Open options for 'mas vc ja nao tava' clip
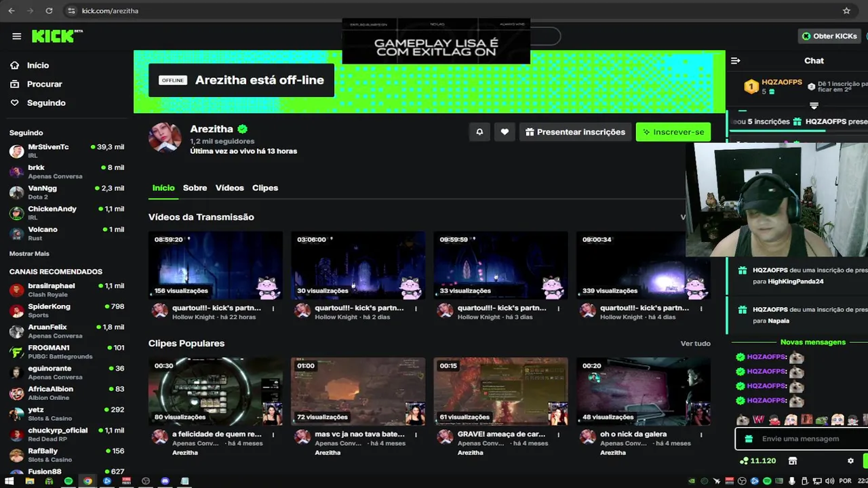Viewport: 868px width, 488px height. [416, 434]
